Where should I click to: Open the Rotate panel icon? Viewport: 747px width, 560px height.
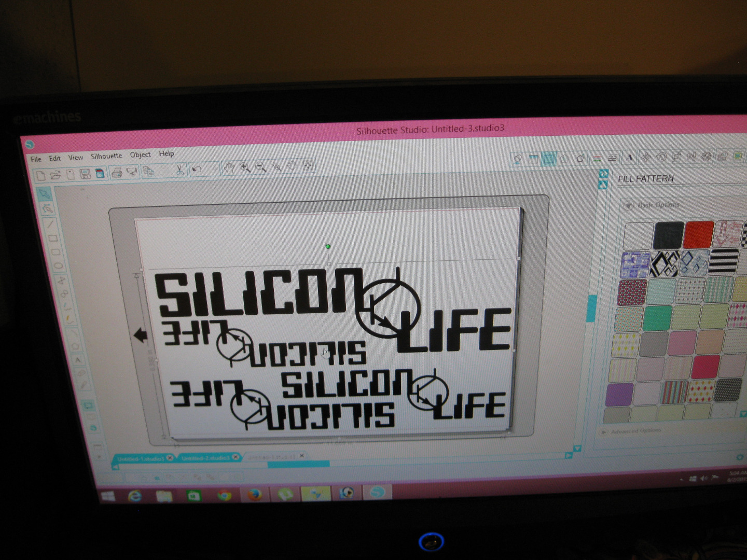tap(661, 157)
